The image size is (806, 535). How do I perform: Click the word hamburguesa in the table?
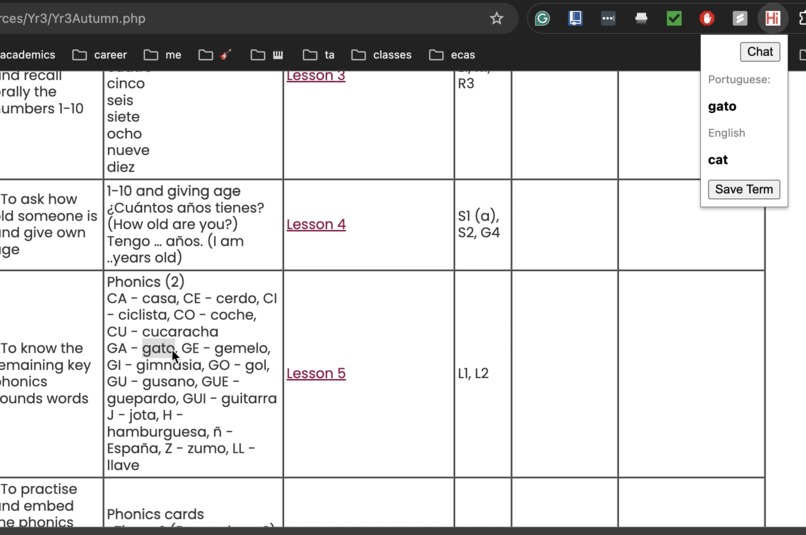point(157,432)
